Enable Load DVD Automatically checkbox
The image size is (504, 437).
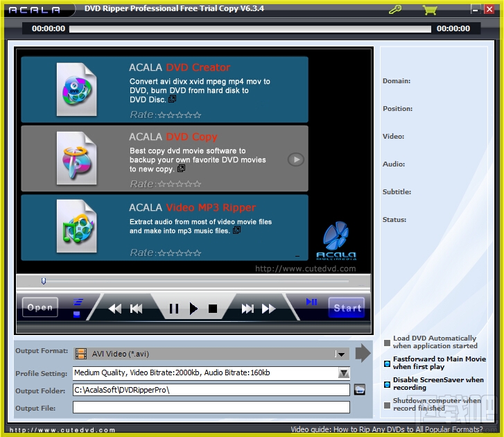(x=387, y=343)
